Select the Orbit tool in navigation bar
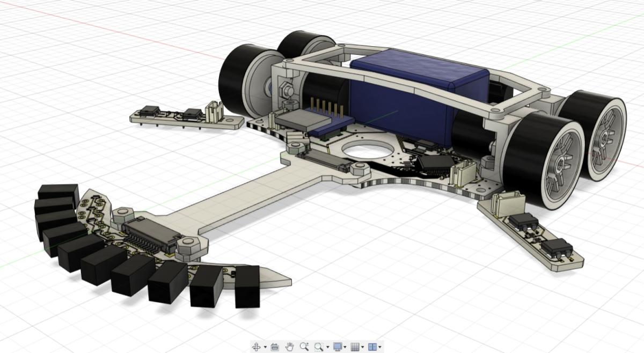644x353 pixels. click(256, 347)
